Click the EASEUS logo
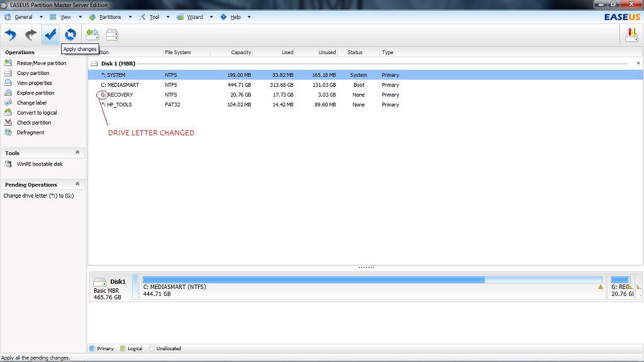Viewport: 644px width, 362px height. click(x=622, y=17)
